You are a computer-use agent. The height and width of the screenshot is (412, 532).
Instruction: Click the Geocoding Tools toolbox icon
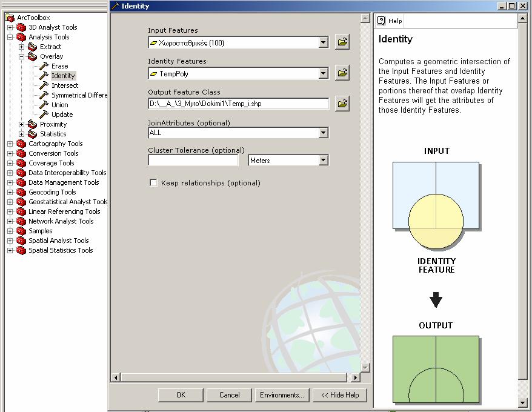[21, 192]
